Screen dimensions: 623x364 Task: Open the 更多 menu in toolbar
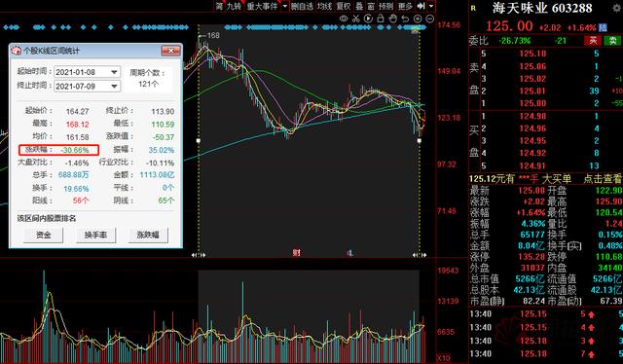tap(405, 7)
